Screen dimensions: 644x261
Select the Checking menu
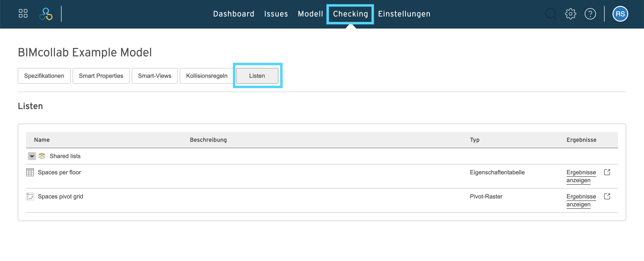click(351, 14)
